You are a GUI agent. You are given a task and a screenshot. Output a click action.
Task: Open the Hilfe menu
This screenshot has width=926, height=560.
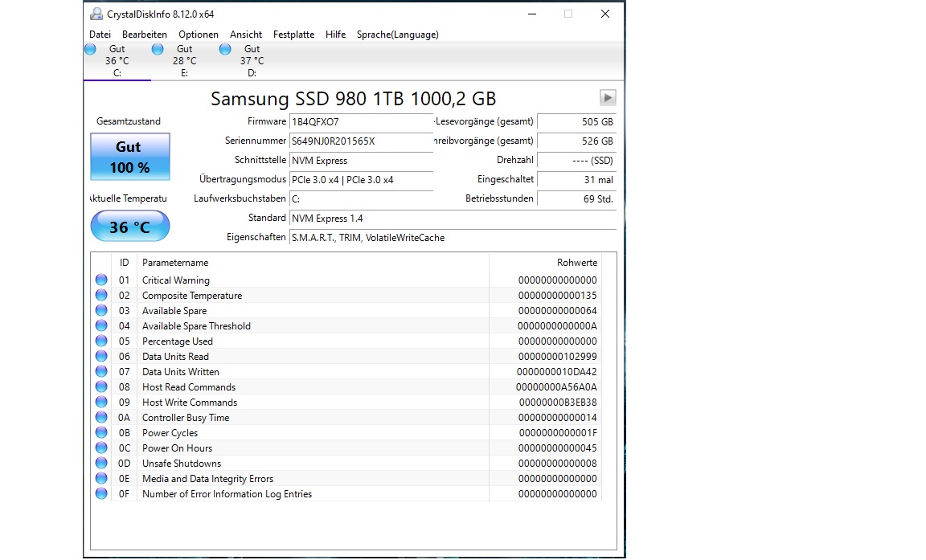point(335,35)
